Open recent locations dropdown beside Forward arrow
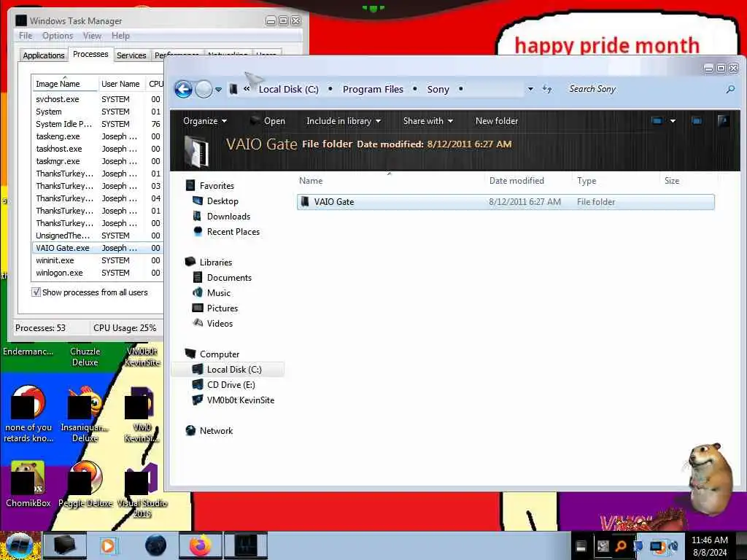 click(218, 89)
